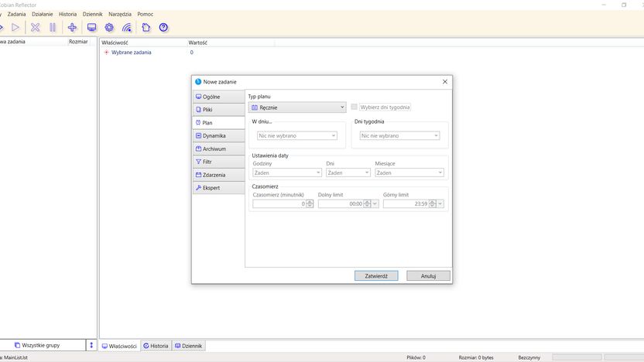Switch to the Archiwum section
The width and height of the screenshot is (644, 362).
[x=219, y=149]
